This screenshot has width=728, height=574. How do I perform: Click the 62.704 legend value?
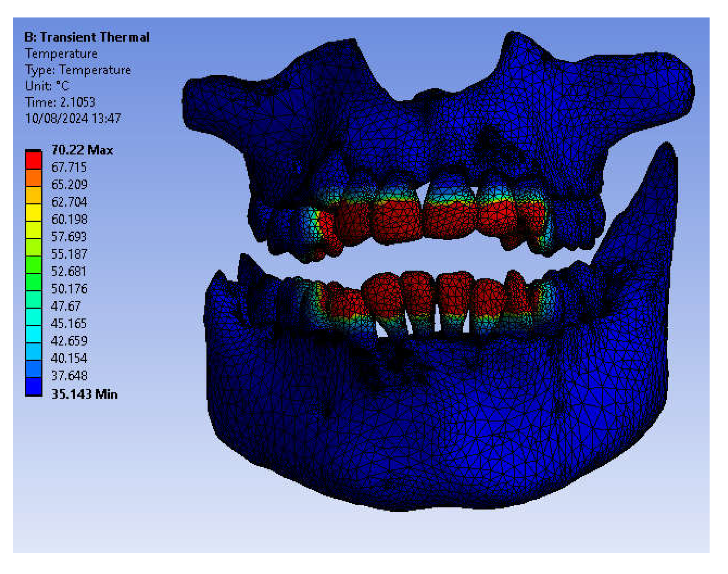pyautogui.click(x=69, y=202)
